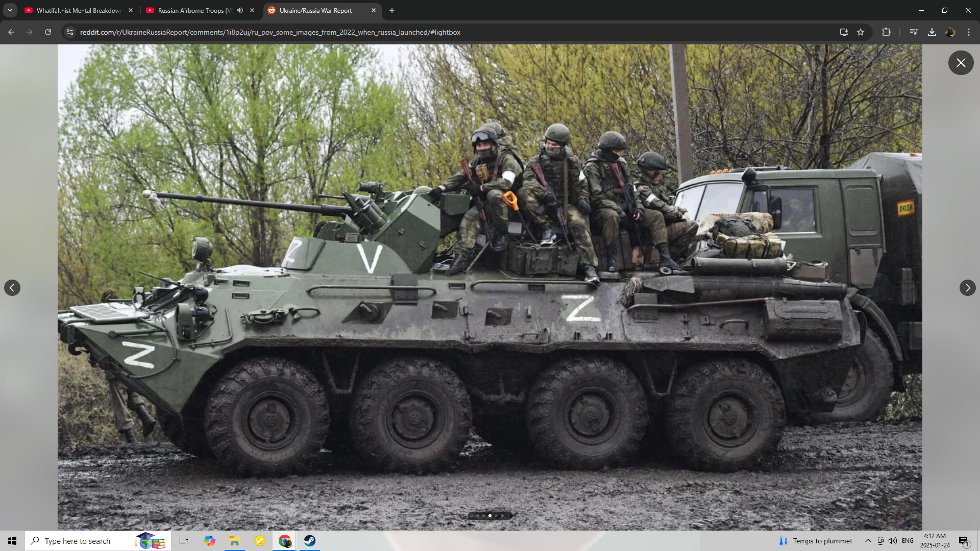Viewport: 980px width, 551px height.
Task: Click the main lightbox photo
Action: (489, 287)
